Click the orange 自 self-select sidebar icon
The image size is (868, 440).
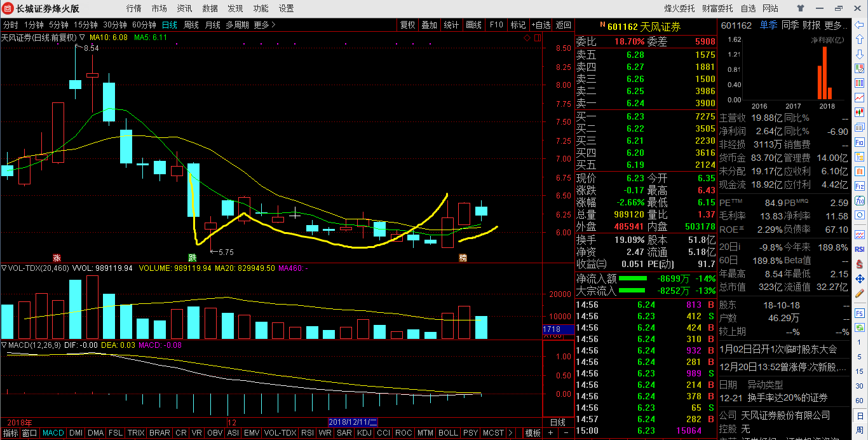[x=860, y=170]
